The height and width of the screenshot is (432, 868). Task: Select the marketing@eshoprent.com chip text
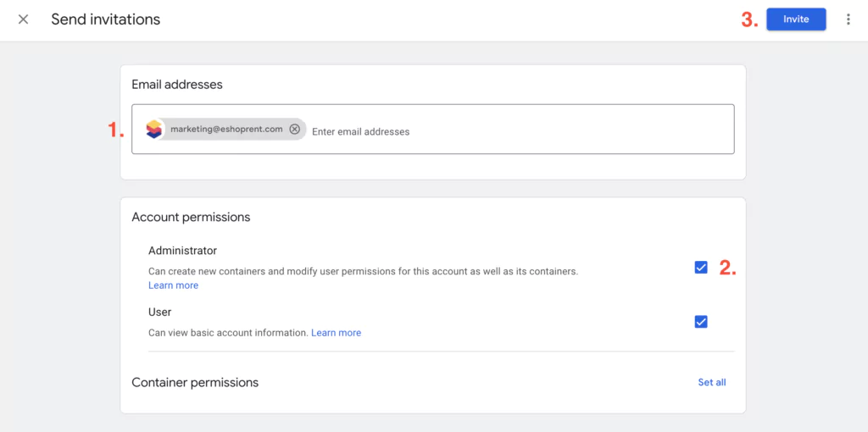[x=226, y=130]
